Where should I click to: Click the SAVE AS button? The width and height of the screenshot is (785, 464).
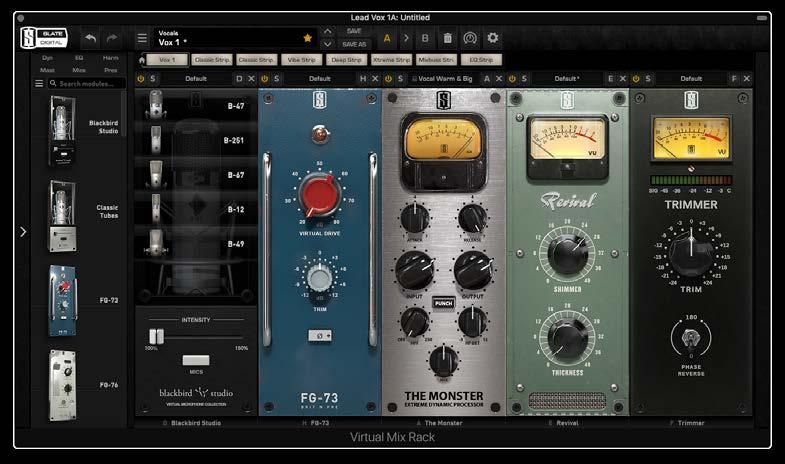tap(354, 44)
